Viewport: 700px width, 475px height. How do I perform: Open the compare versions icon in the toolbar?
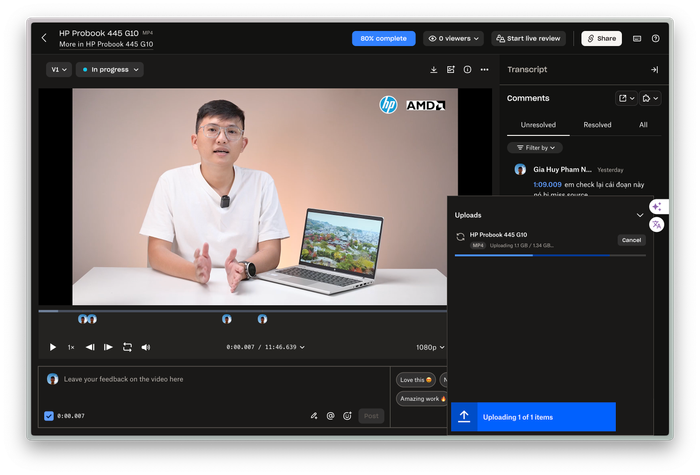click(x=450, y=70)
